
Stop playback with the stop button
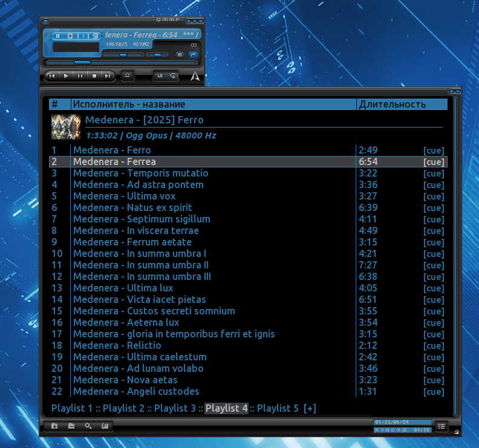[x=94, y=76]
